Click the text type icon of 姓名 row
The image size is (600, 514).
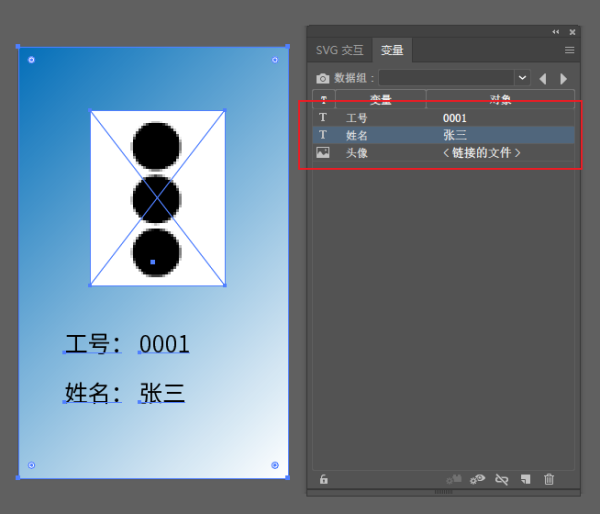(x=323, y=135)
